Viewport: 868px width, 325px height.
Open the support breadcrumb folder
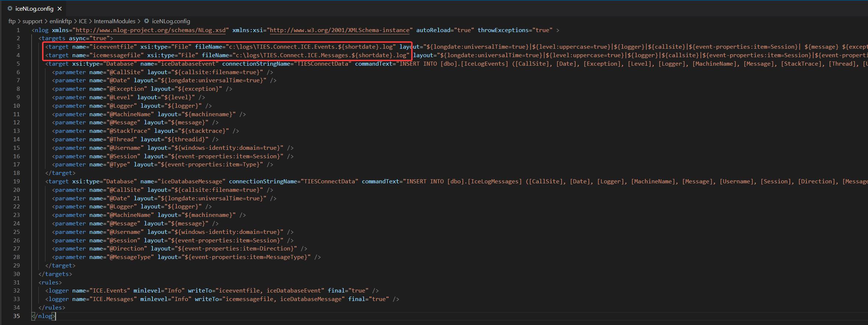click(x=32, y=21)
